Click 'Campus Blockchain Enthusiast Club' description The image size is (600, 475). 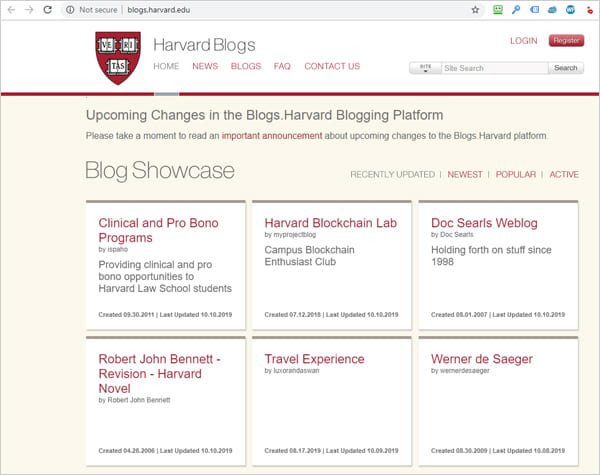pos(309,256)
